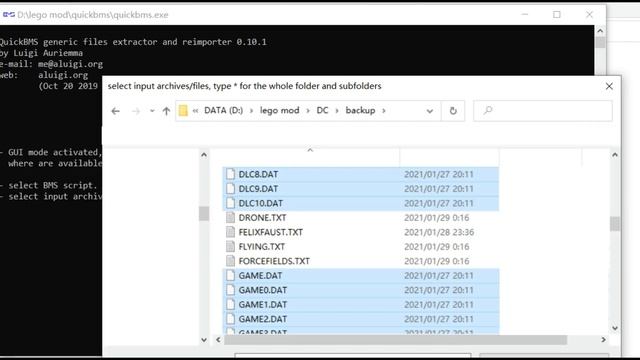Select file GAME1.DAT

coord(360,304)
